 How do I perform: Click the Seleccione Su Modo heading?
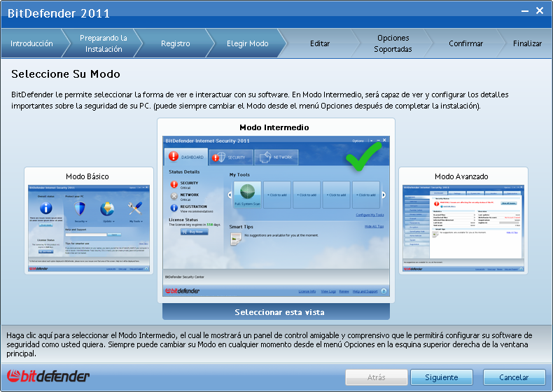(x=66, y=74)
